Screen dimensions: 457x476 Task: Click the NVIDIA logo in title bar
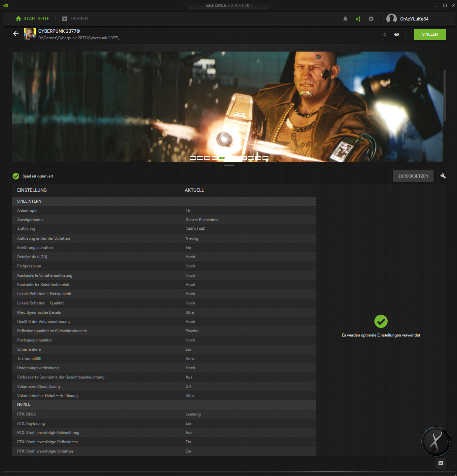point(5,5)
